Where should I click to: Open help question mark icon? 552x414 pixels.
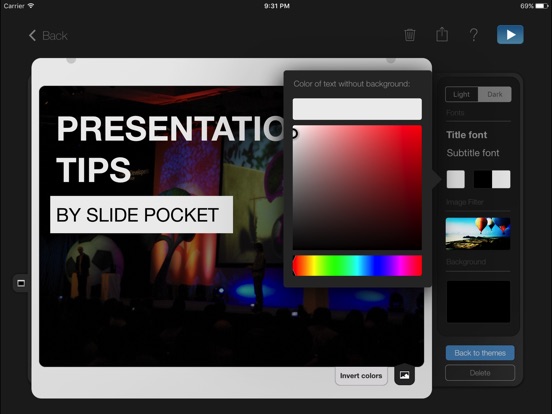point(474,35)
